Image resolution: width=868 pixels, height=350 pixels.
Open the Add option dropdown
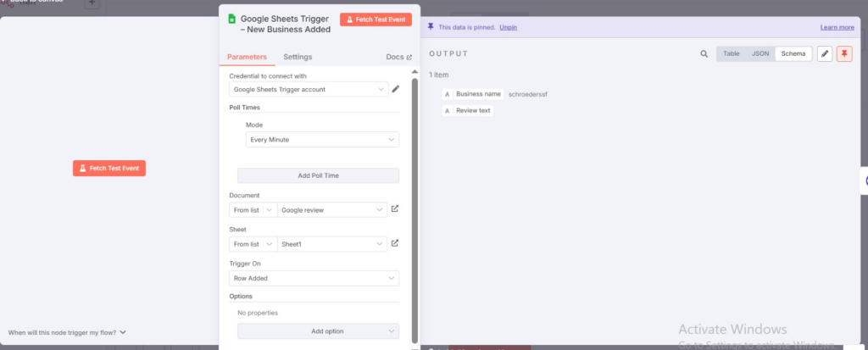click(x=319, y=331)
